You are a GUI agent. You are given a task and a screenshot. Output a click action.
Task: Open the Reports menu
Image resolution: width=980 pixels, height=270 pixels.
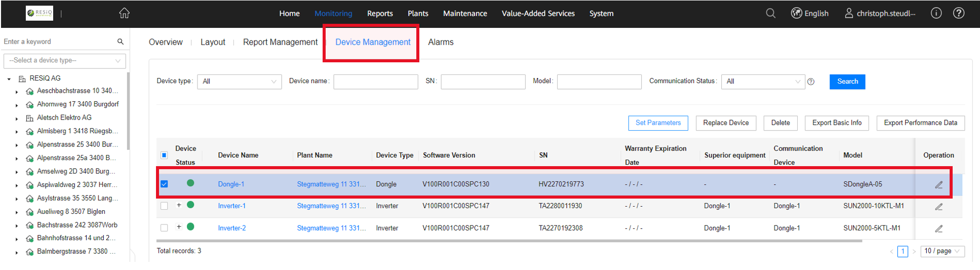tap(380, 14)
